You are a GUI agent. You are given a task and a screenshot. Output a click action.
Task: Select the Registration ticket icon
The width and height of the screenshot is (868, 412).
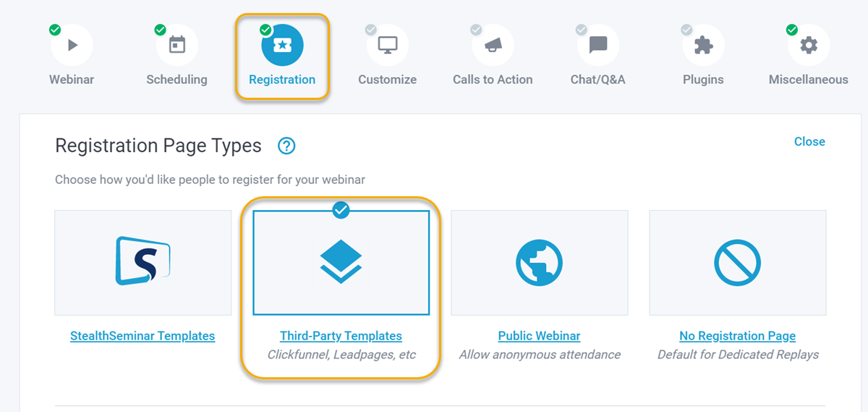(x=282, y=45)
